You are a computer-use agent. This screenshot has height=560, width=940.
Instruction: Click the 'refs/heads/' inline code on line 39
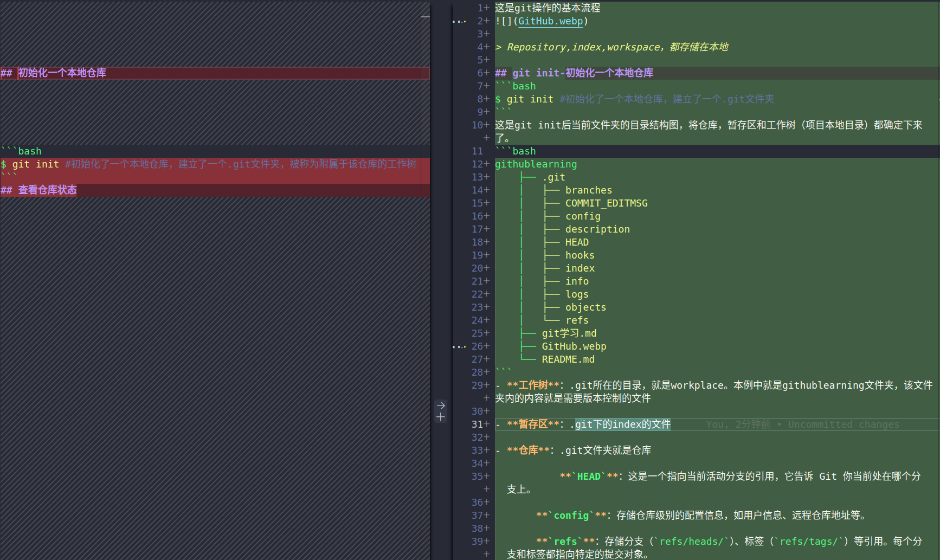point(691,542)
